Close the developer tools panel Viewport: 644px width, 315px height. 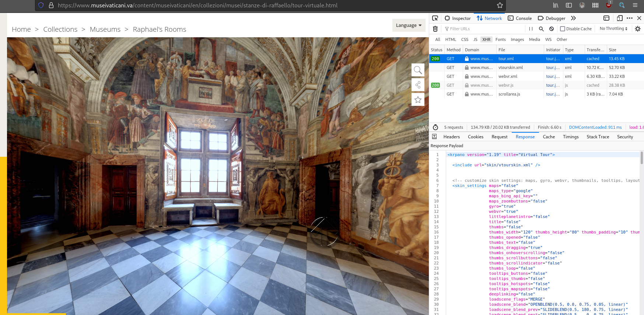point(639,18)
